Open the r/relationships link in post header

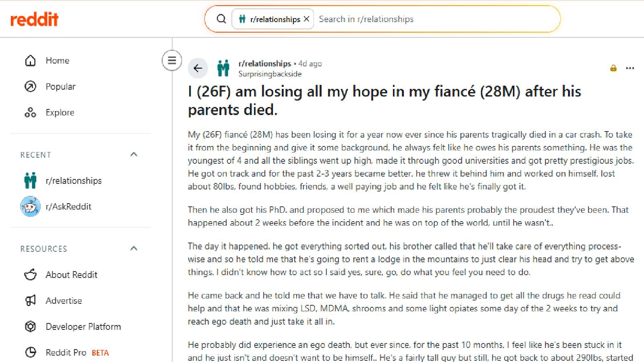[264, 64]
